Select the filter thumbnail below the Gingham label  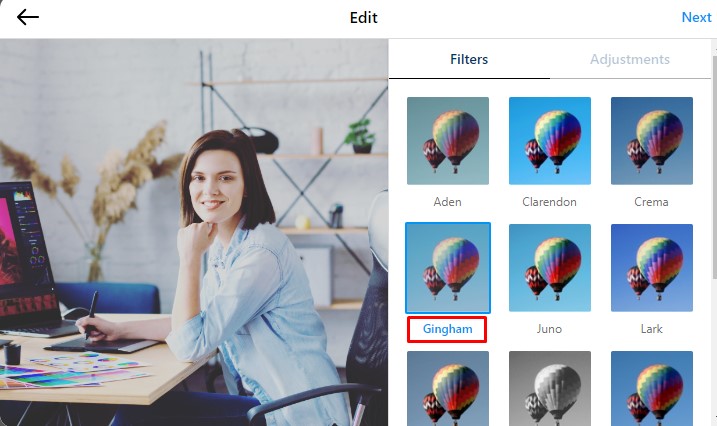[448, 388]
